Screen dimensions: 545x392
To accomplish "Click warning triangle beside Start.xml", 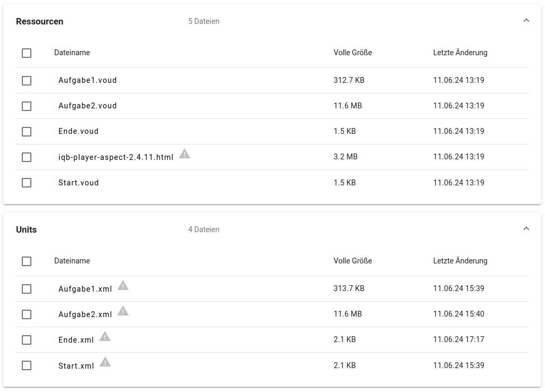I will pyautogui.click(x=105, y=362).
